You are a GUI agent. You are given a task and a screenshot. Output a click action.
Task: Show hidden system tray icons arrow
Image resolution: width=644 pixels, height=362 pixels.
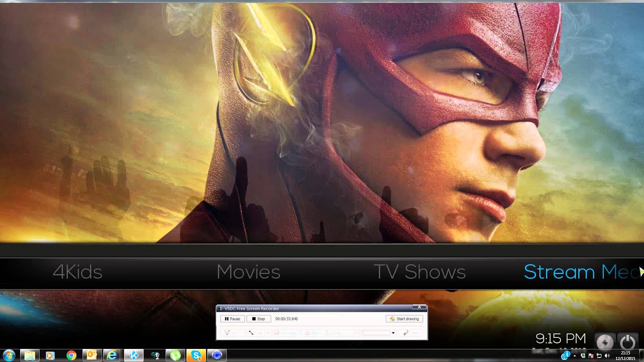[x=575, y=356]
